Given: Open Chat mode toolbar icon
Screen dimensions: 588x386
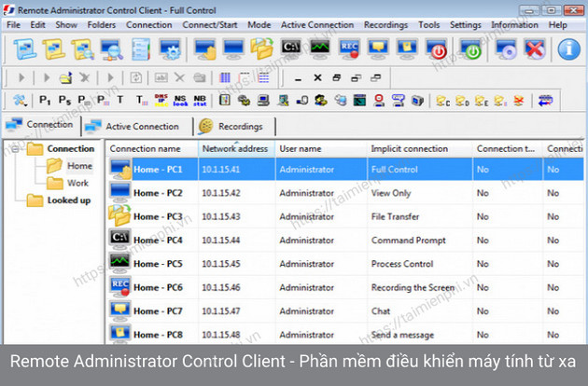Looking at the screenshot, I should coord(378,49).
